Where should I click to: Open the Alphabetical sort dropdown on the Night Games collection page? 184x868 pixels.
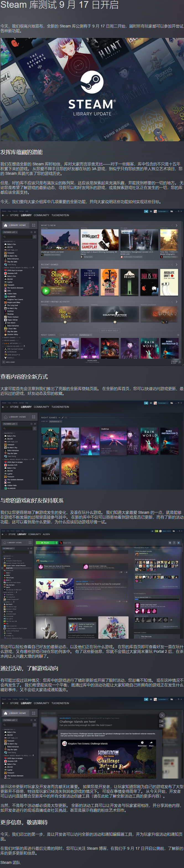(56, 421)
